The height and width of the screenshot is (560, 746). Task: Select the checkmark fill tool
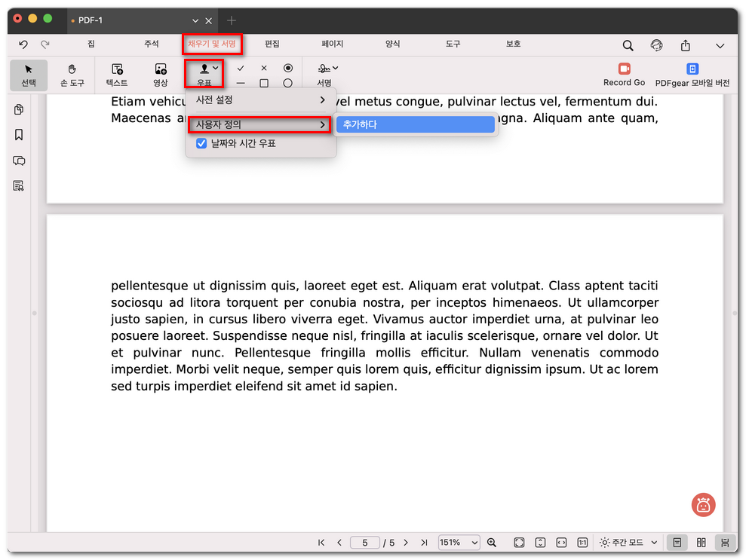pyautogui.click(x=241, y=68)
